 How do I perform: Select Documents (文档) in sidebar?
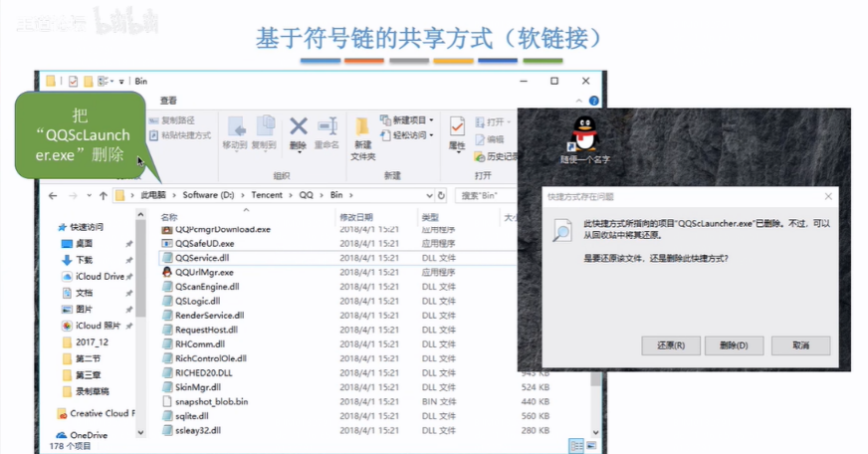78,293
